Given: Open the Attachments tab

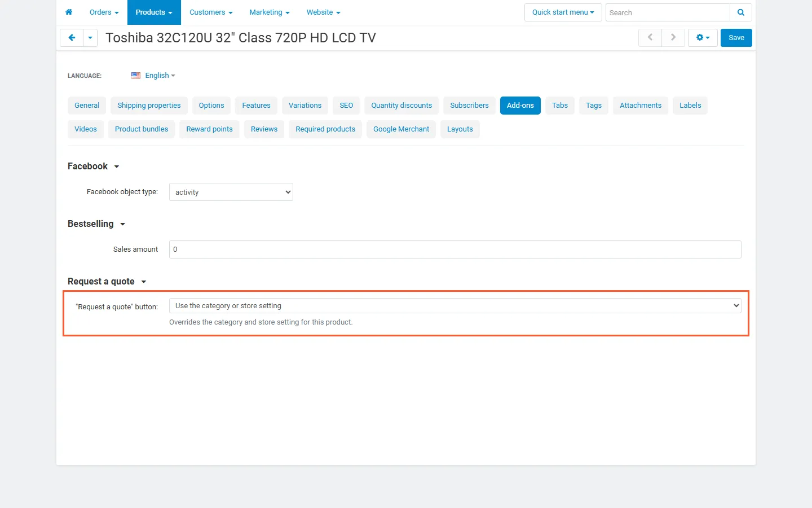Looking at the screenshot, I should (641, 106).
